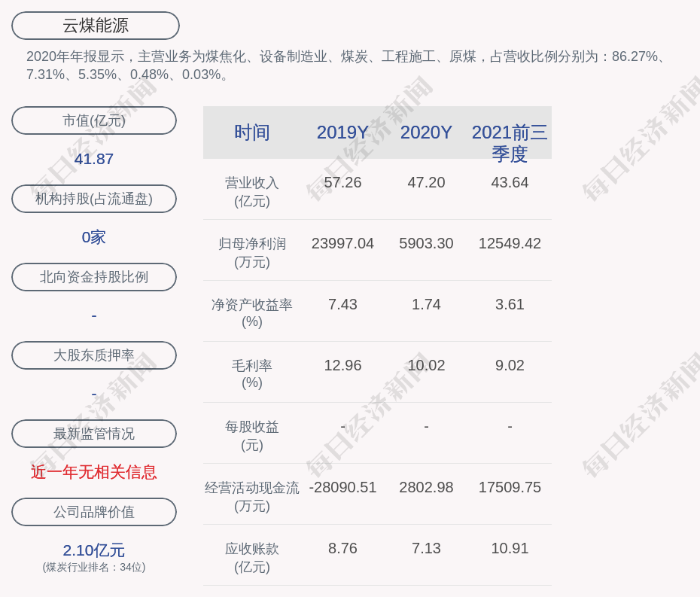Click revenue value 47.20

426,182
